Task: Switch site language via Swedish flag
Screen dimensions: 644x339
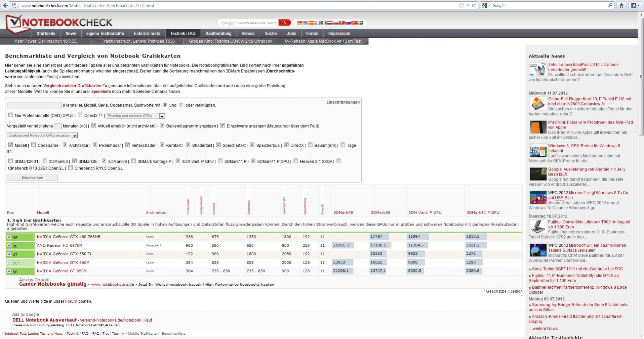Action: click(x=360, y=22)
